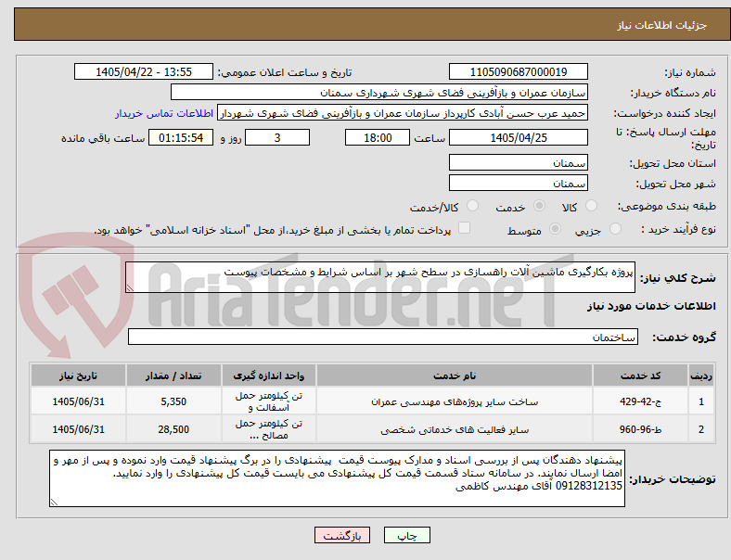Image resolution: width=731 pixels, height=560 pixels.
Task: Click the delivery province field سمنان
Action: coord(519,162)
